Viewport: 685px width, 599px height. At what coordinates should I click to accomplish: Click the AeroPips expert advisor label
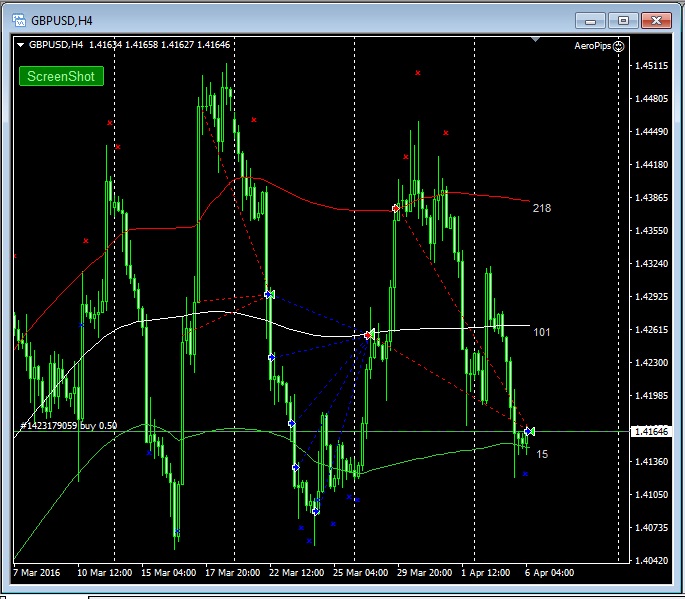click(x=592, y=46)
